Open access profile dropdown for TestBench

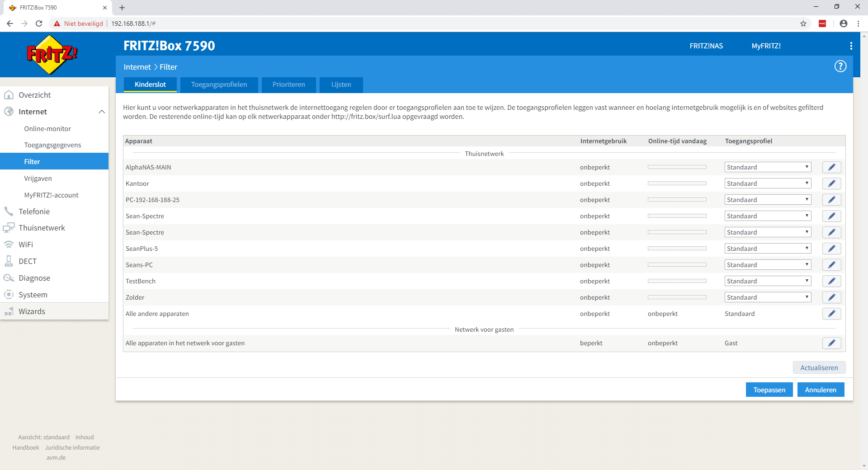768,281
